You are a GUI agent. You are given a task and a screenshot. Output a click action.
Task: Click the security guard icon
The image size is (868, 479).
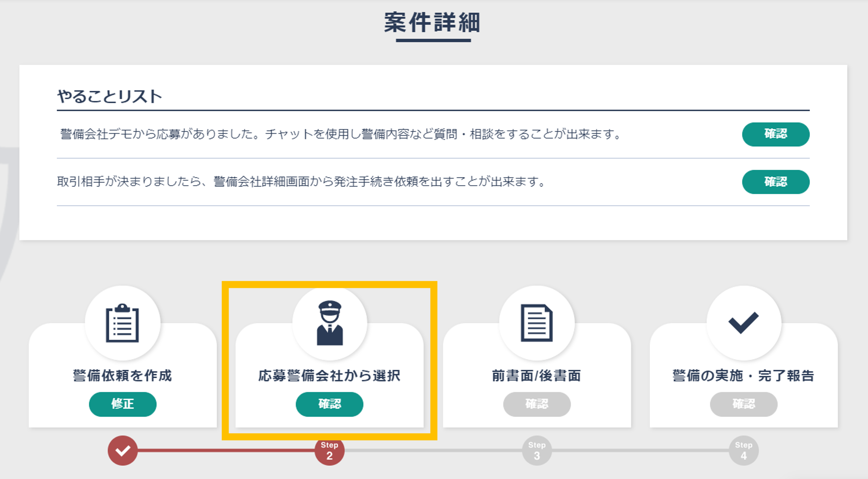click(x=329, y=323)
